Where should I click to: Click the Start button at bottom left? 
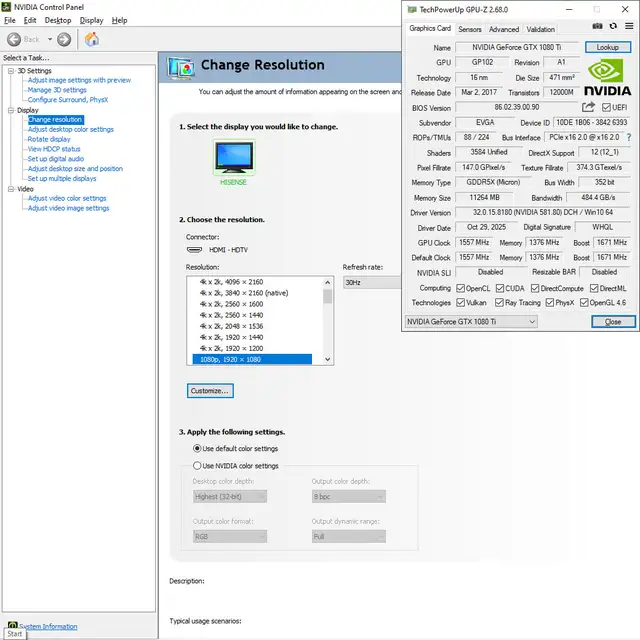pos(15,633)
